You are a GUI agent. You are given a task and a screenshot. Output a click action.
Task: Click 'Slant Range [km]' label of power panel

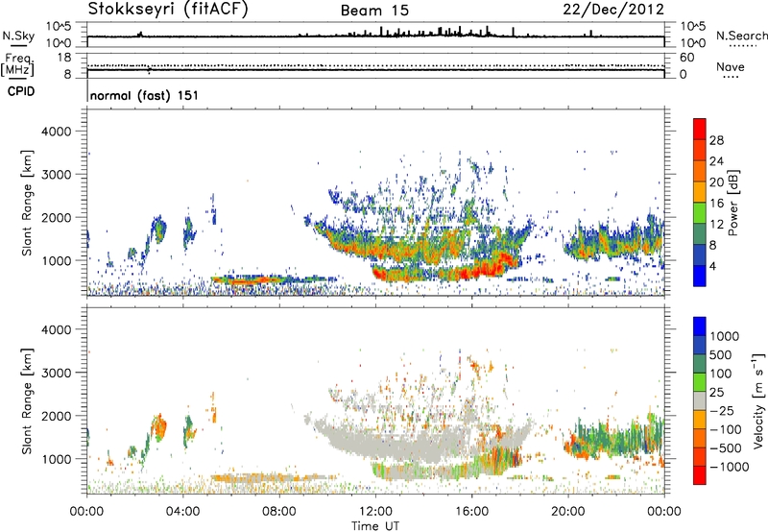(x=27, y=203)
